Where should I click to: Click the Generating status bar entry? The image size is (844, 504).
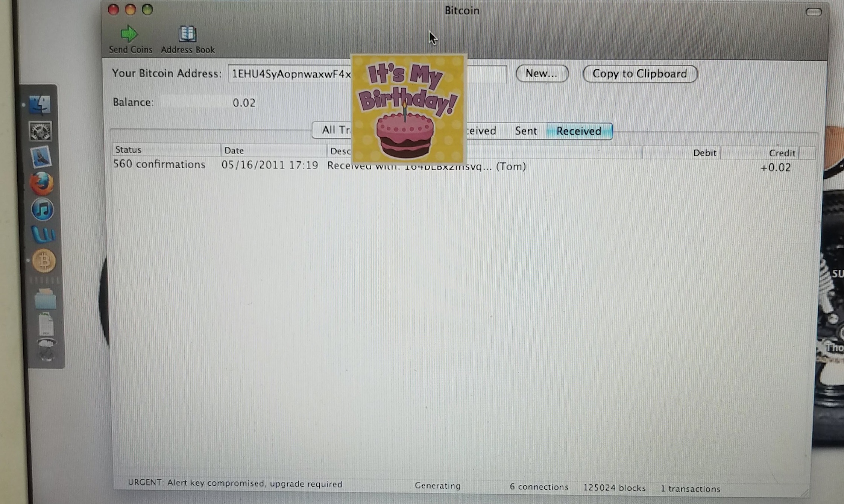tap(437, 486)
